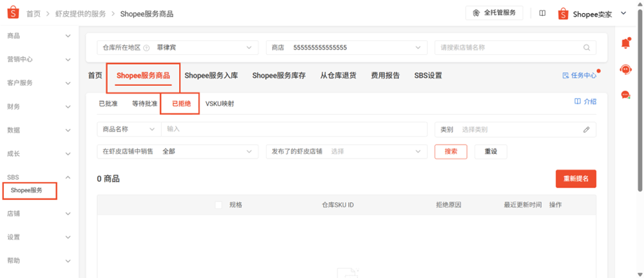Image resolution: width=644 pixels, height=278 pixels.
Task: Expand the 帮助 sidebar menu
Action: (x=68, y=261)
